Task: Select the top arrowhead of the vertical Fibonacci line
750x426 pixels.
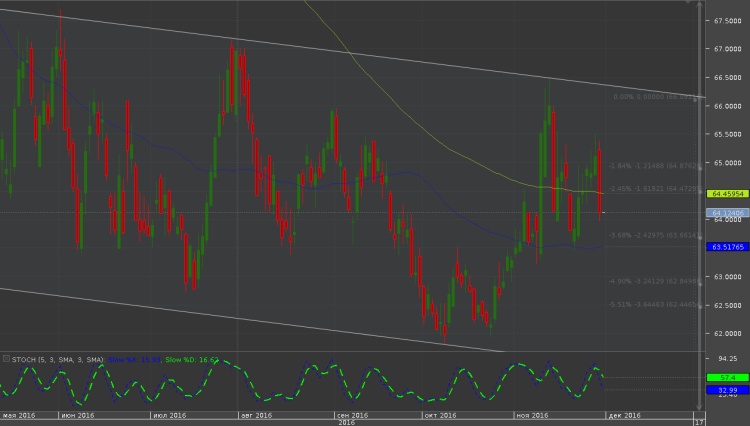Action: (700, 4)
